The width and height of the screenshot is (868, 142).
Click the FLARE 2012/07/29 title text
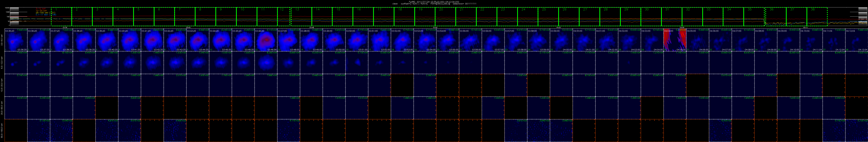434,2
